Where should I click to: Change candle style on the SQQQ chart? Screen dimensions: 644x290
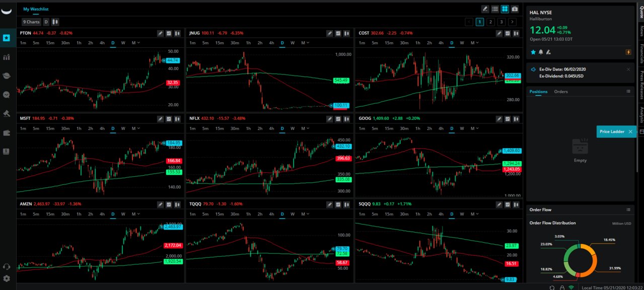click(516, 204)
